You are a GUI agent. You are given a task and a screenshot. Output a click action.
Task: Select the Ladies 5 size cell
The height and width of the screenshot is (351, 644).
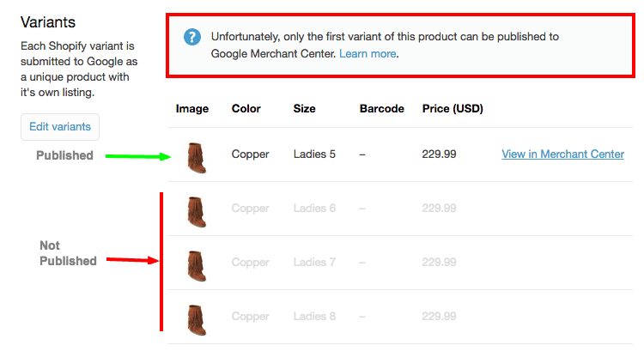tap(314, 154)
